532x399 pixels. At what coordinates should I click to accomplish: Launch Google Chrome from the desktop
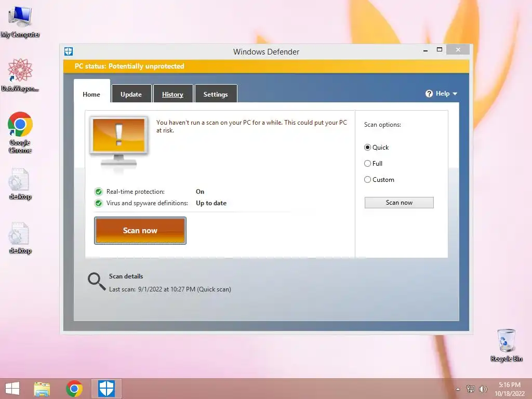(x=20, y=132)
